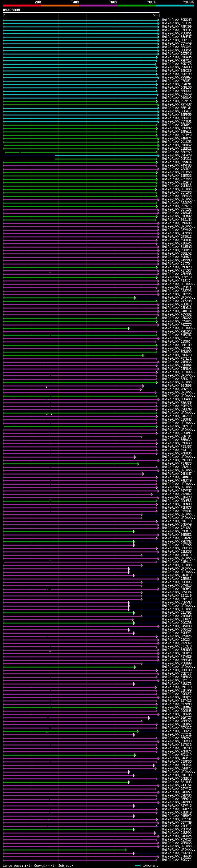Click UniRef100_B9QZ72 hit label
Viewport: 197px width, 868px height.
pos(177,860)
